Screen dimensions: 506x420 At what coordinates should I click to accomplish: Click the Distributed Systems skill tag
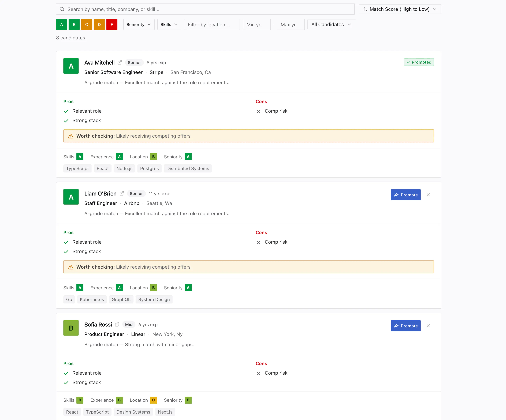[x=188, y=169]
